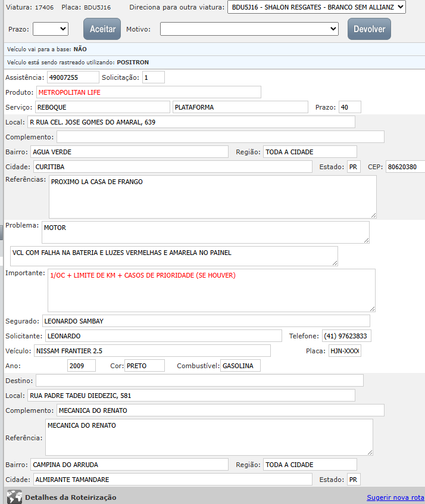Viewport: 425px width, 504px height.
Task: Open the Motivo dropdown list
Action: [249, 29]
